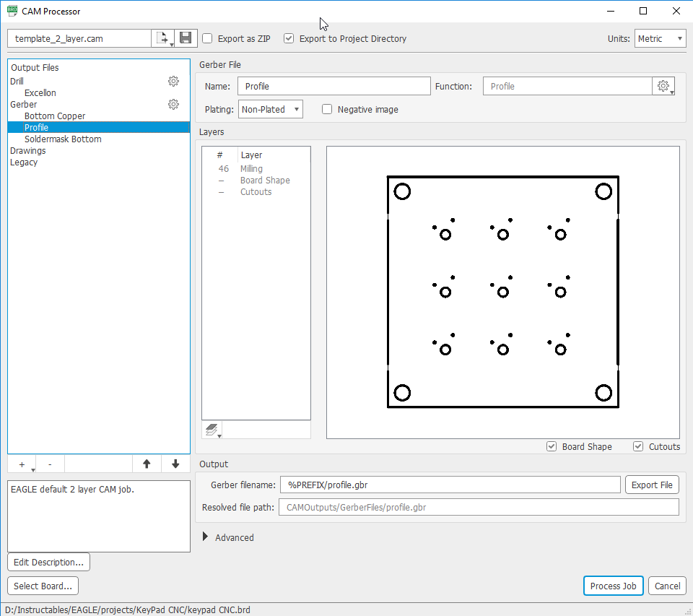Move selected output up with arrow

147,464
